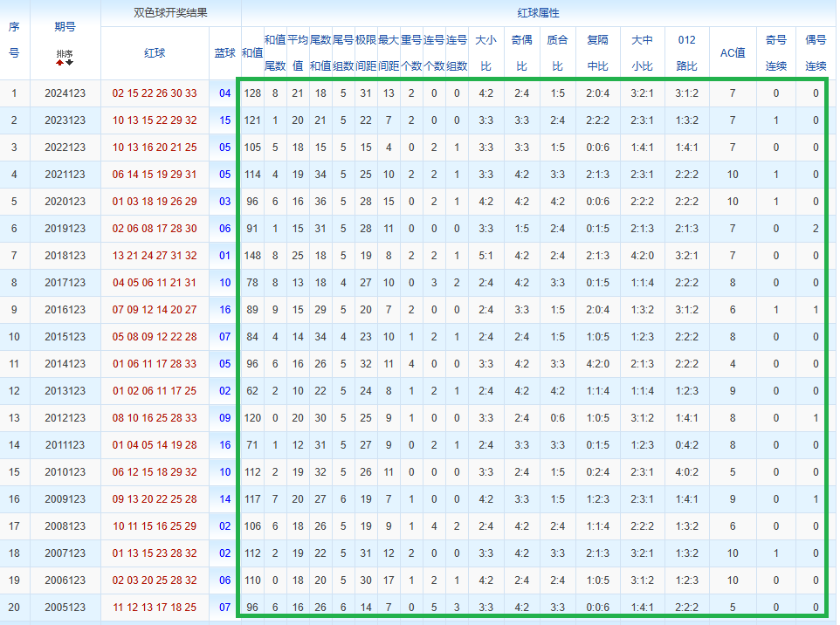Click blue ball 15 in row 2023123
Image resolution: width=840 pixels, height=625 pixels.
[225, 120]
